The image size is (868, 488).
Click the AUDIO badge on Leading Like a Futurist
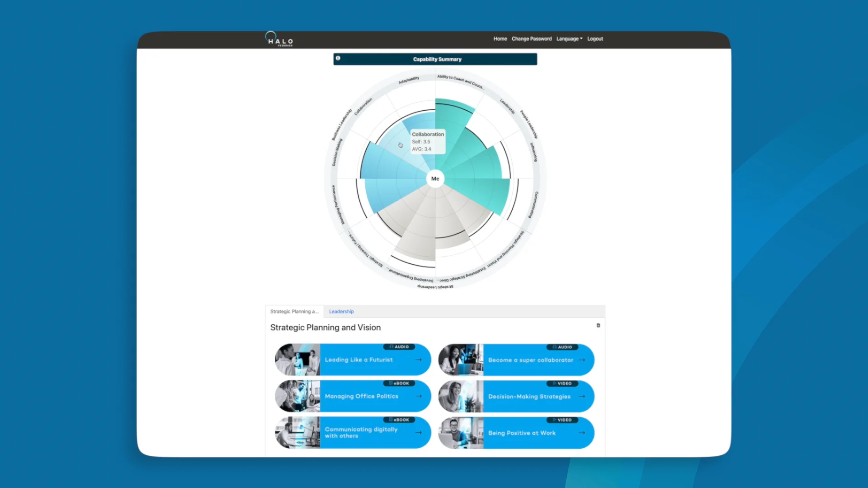coord(399,347)
